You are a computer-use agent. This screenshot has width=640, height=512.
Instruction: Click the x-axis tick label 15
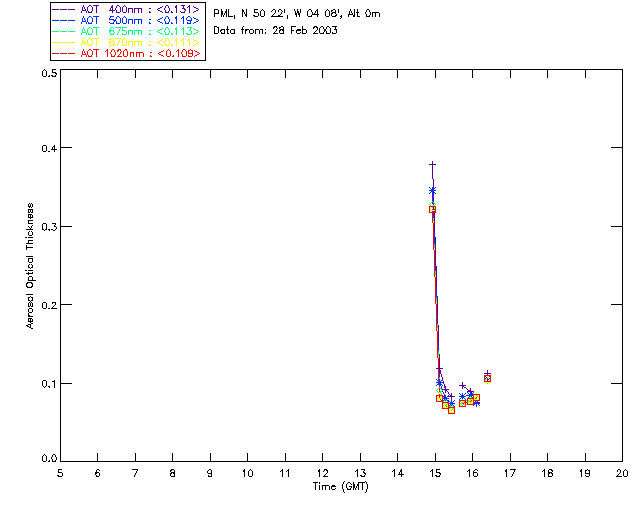coord(435,473)
